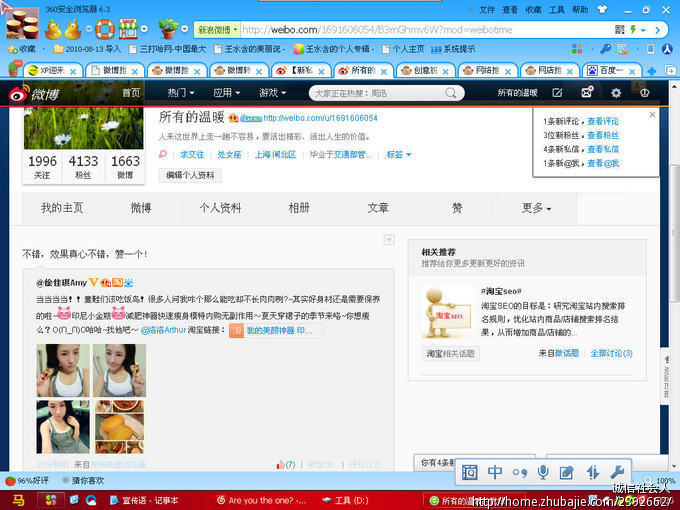Open the @洛洛Arthur mention link

point(163,330)
